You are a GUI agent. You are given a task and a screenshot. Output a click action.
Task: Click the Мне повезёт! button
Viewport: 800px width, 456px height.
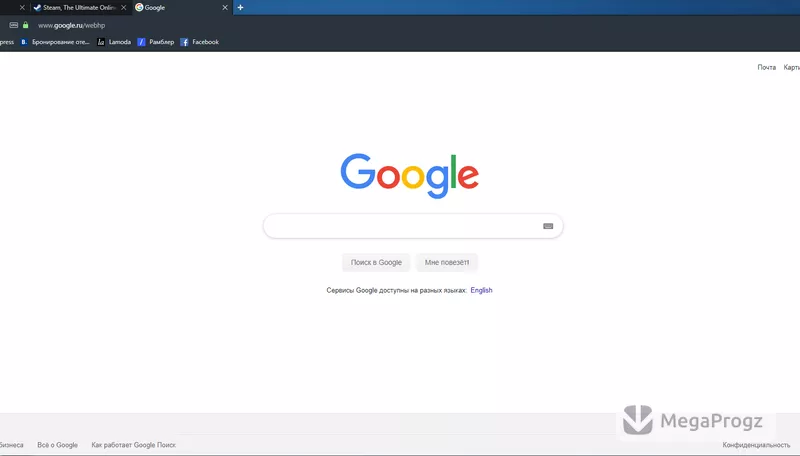click(447, 262)
